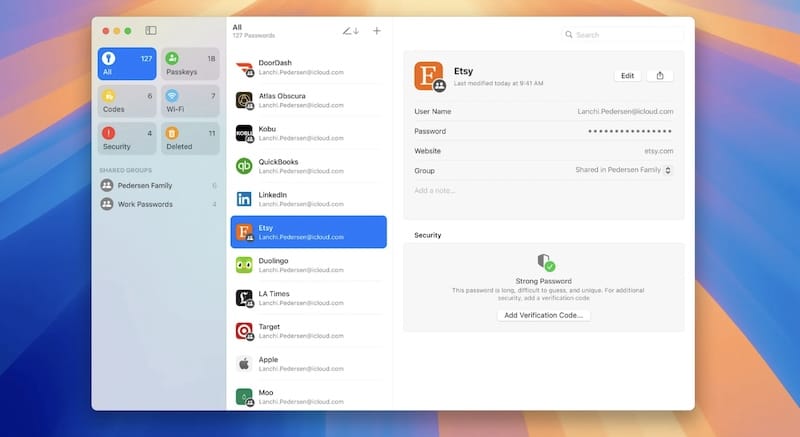The height and width of the screenshot is (437, 800).
Task: Click the large Etsy logo in details
Action: pyautogui.click(x=429, y=76)
